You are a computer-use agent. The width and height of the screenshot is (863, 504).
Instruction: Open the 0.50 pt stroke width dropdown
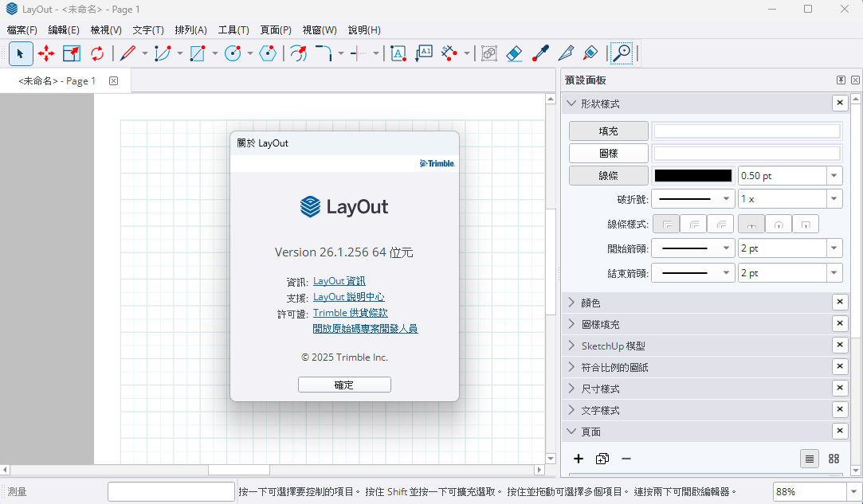point(834,175)
